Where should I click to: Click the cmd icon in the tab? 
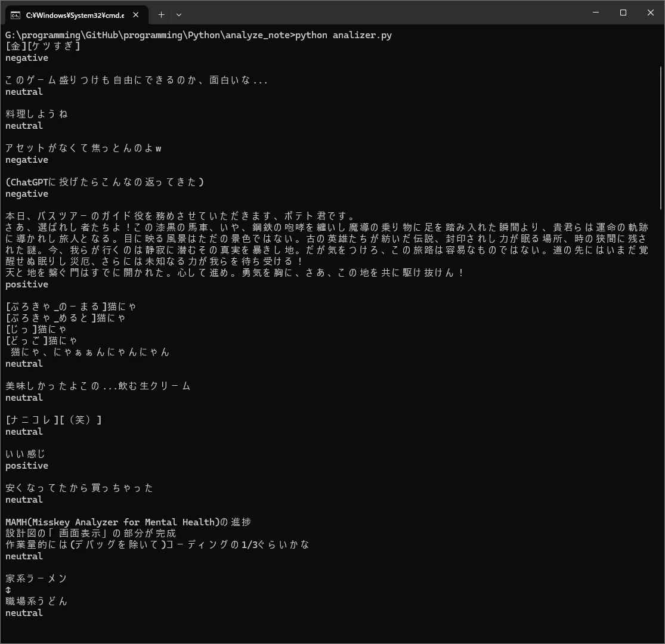tap(16, 16)
